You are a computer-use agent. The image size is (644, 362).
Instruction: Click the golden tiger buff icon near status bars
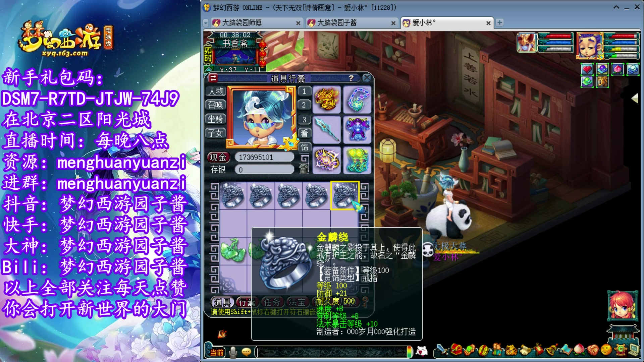[x=602, y=81]
